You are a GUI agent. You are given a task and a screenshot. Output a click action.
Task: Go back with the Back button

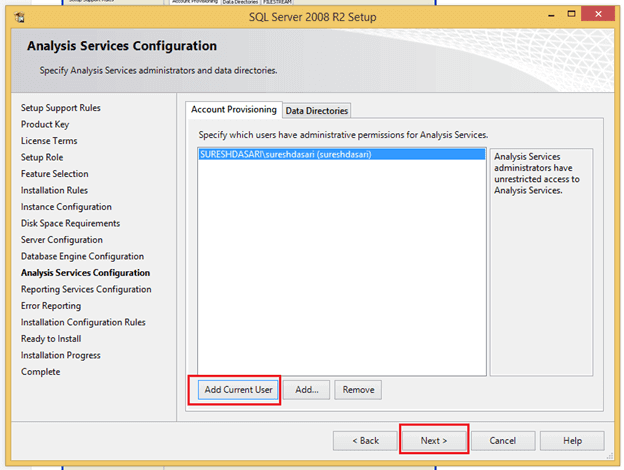(364, 440)
